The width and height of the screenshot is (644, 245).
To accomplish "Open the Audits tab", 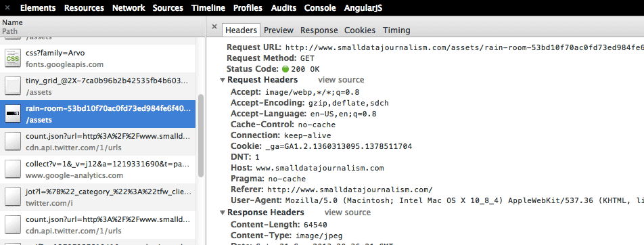I will 283,8.
